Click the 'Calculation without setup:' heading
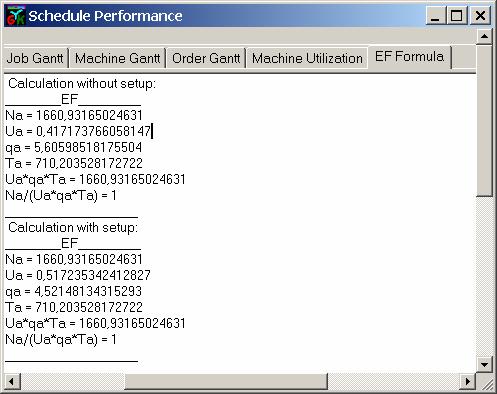Screen dimensions: 497x394 click(82, 83)
